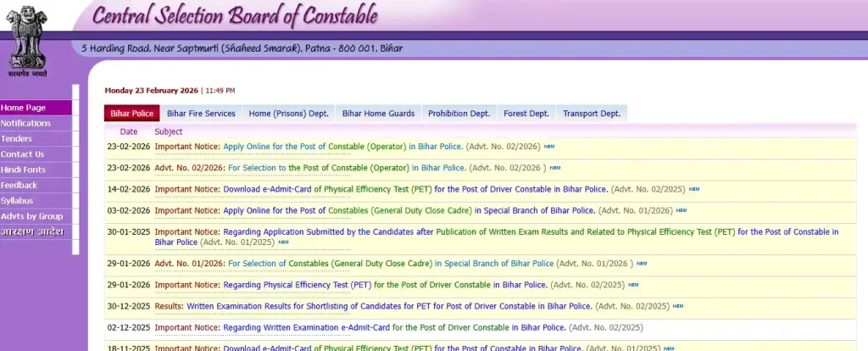868x351 pixels.
Task: Open the Prohibition Dept. tab
Action: point(459,114)
